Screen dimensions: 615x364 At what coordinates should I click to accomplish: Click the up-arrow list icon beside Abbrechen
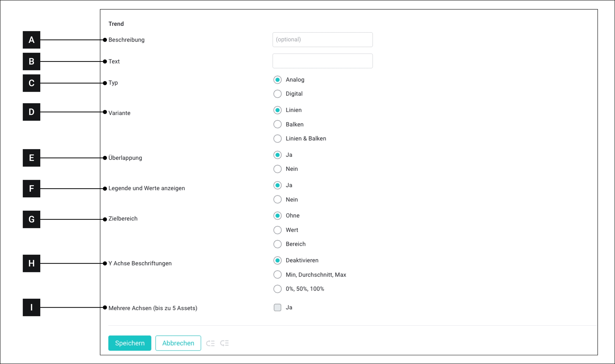(x=210, y=343)
